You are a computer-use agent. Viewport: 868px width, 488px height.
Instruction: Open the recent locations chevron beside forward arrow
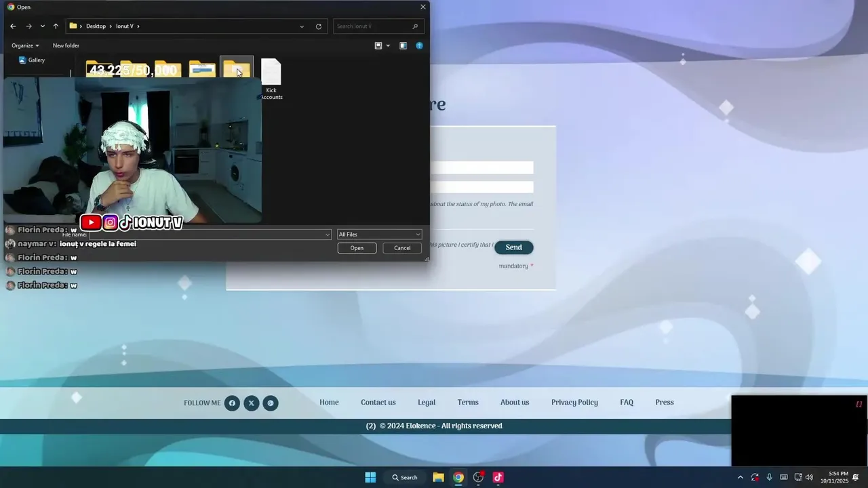42,26
